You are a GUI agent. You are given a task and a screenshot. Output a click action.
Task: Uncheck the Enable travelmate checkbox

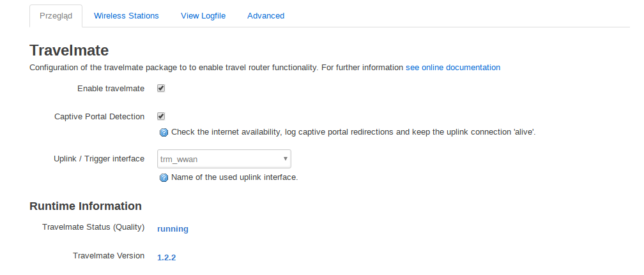(161, 88)
